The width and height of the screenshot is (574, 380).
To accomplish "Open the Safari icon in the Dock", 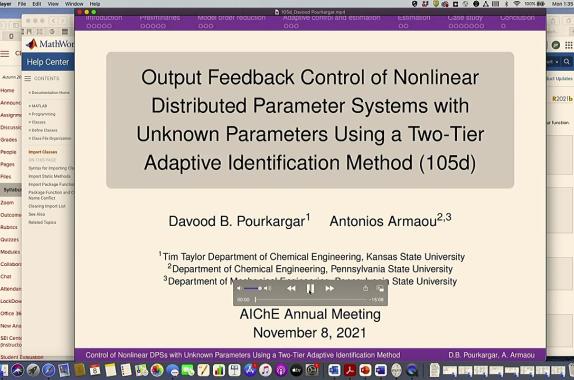I will click(x=48, y=370).
